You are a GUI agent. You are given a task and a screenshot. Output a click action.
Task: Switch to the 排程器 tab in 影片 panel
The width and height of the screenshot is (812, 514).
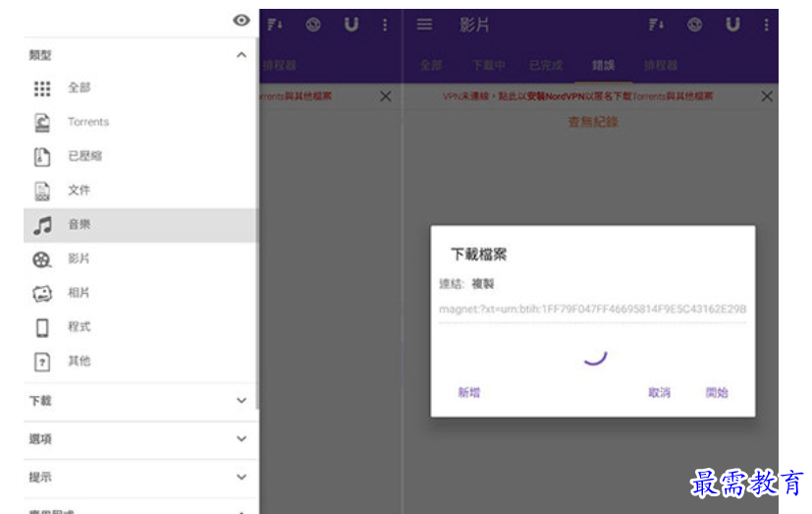pos(661,65)
